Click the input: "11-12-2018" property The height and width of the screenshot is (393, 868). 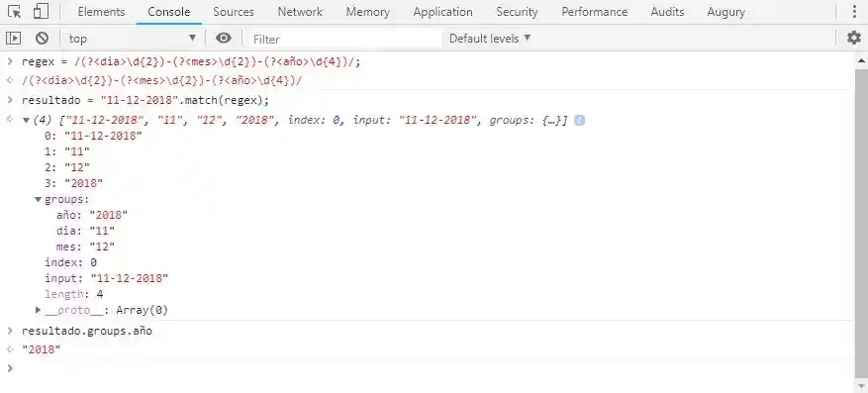(106, 278)
